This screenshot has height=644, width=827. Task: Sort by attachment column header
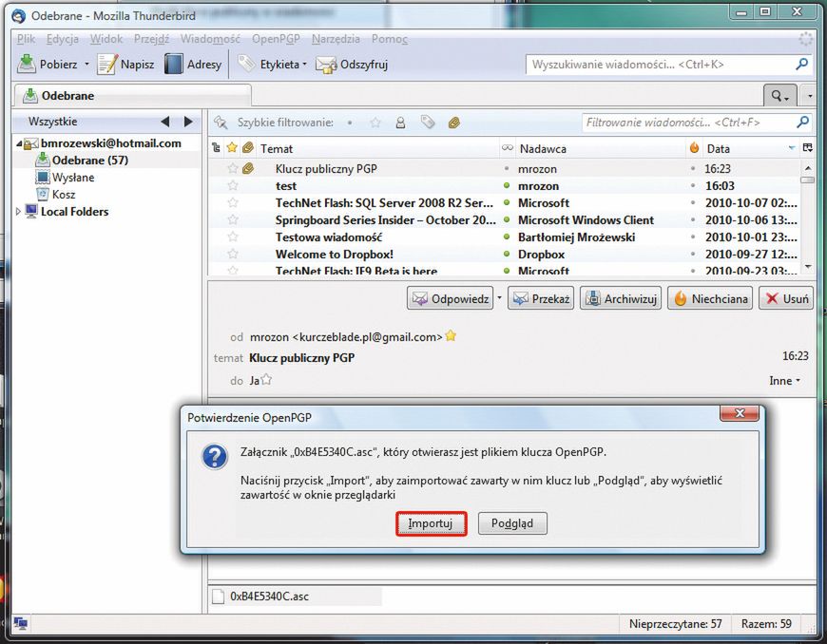tap(248, 148)
